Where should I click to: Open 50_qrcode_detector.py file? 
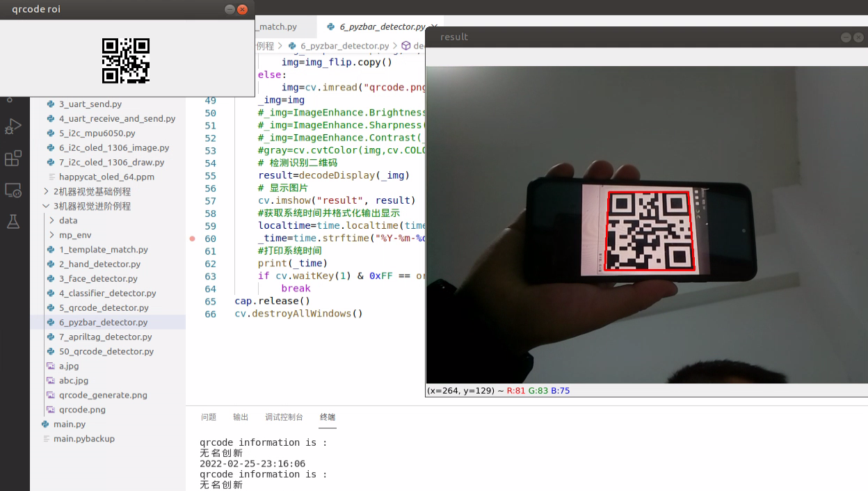point(106,352)
